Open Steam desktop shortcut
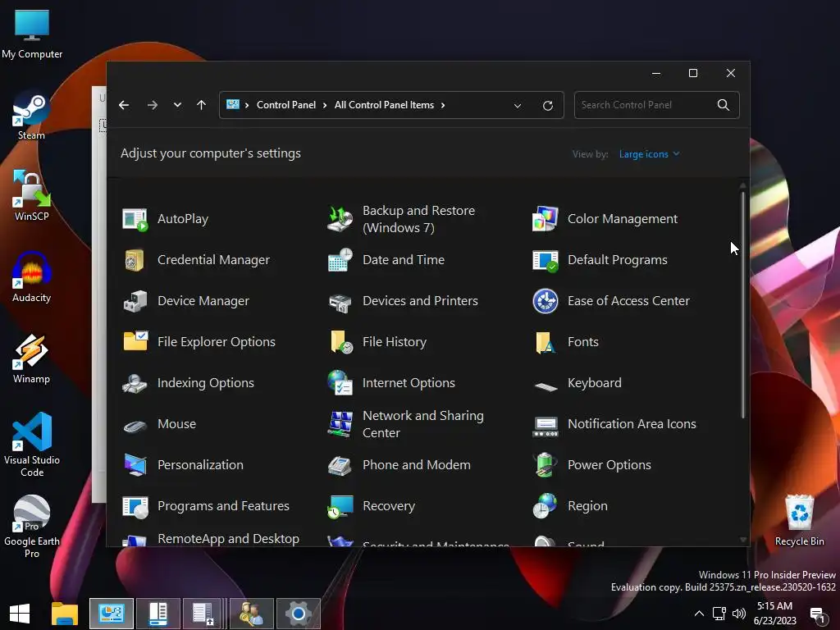The width and height of the screenshot is (840, 630). coord(32,116)
